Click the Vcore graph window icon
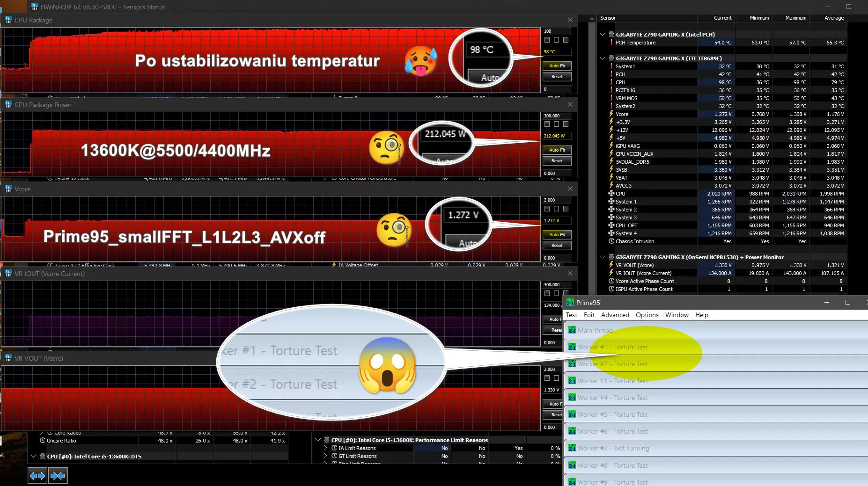Image resolution: width=868 pixels, height=486 pixels. point(8,189)
